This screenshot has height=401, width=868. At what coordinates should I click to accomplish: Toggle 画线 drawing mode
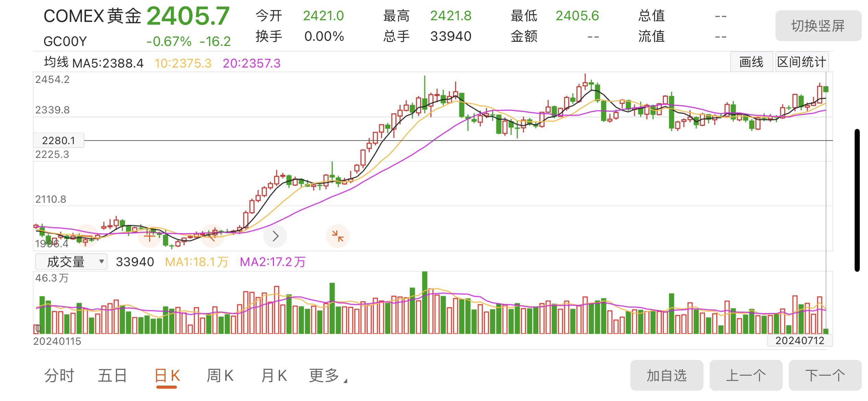click(751, 62)
